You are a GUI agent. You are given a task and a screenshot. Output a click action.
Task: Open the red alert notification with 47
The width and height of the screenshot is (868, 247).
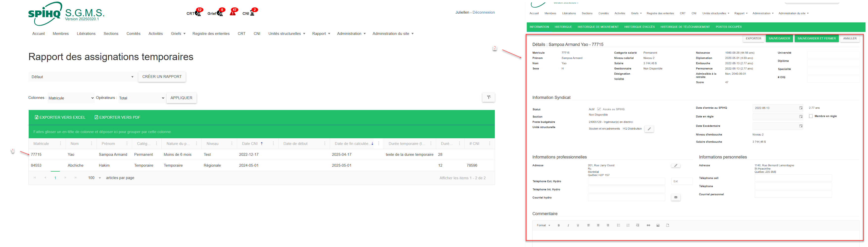click(233, 13)
